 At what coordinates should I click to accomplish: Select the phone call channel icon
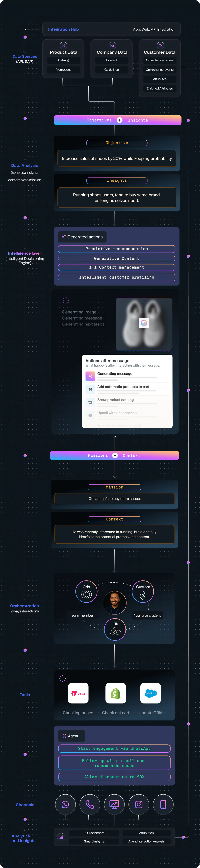[90, 805]
